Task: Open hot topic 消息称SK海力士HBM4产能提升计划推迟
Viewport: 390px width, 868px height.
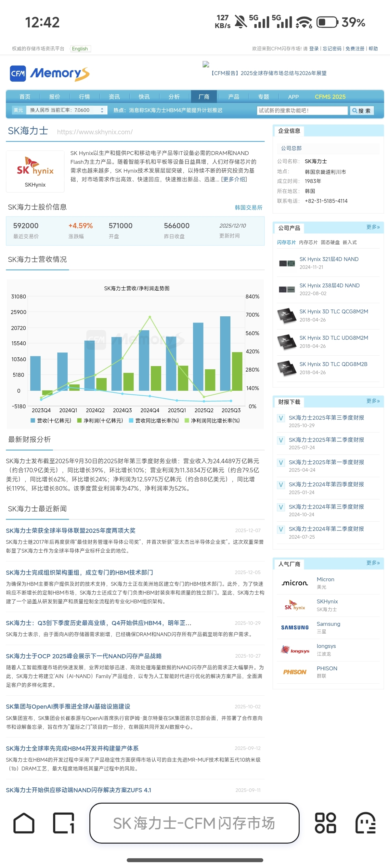Action: click(x=175, y=110)
